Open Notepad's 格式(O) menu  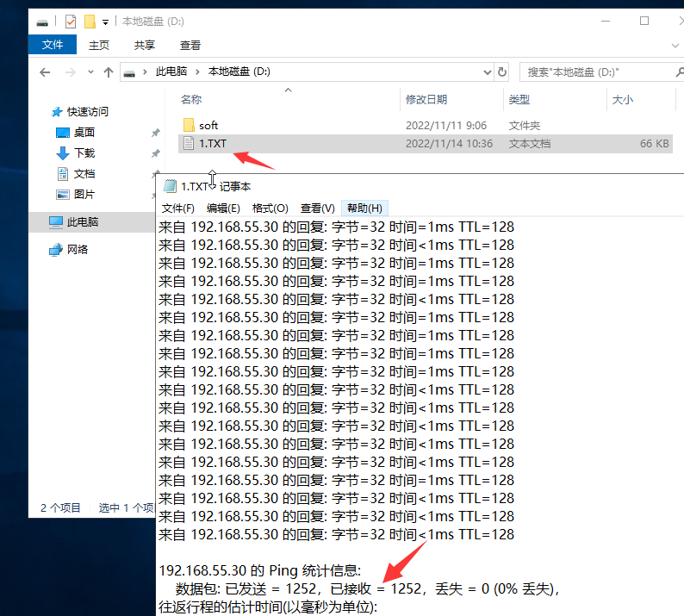270,208
